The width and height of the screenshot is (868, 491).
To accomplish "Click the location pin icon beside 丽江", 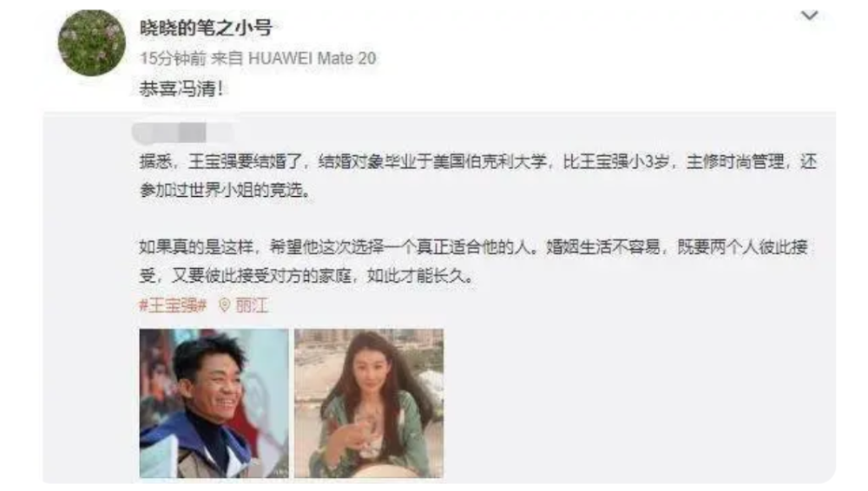I will click(x=224, y=305).
